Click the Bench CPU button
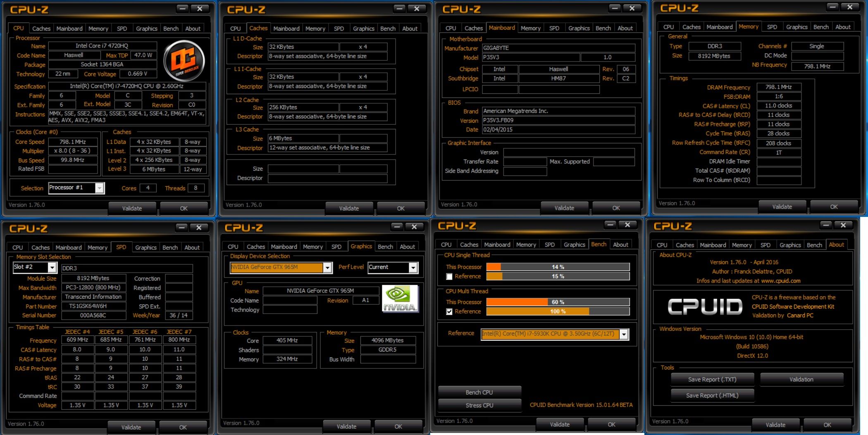 (x=479, y=392)
